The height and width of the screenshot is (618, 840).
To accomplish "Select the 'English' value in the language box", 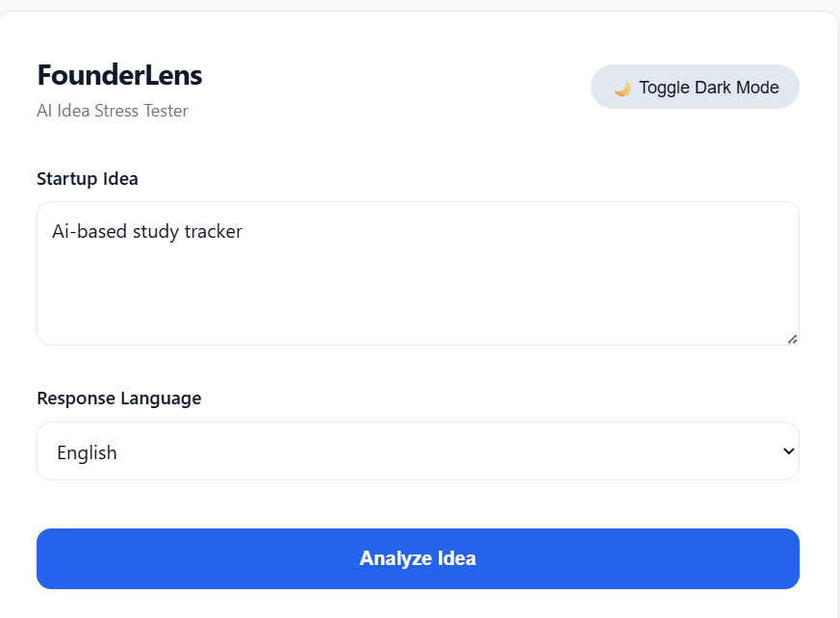I will [87, 452].
